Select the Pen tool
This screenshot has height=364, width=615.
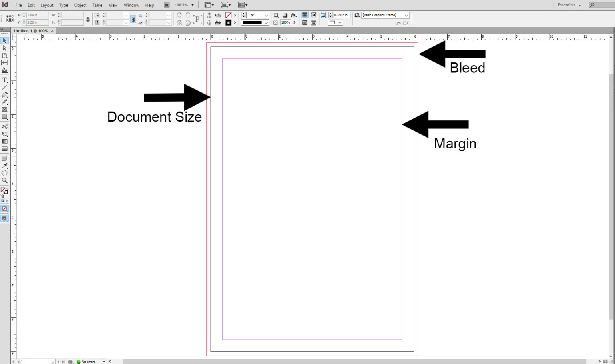coord(5,95)
